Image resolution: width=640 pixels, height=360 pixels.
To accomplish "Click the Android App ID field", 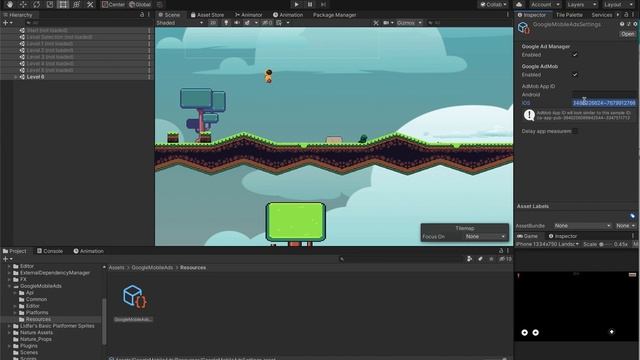I will (x=604, y=94).
